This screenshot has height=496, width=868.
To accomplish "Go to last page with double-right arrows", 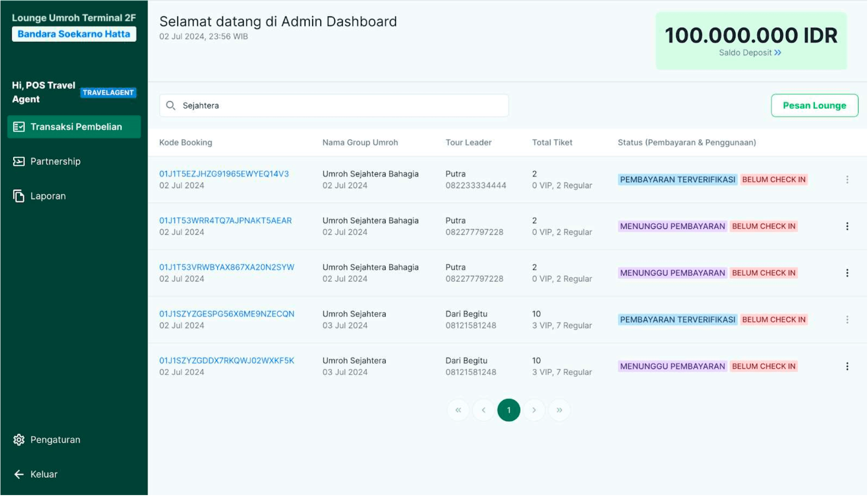I will pyautogui.click(x=559, y=410).
